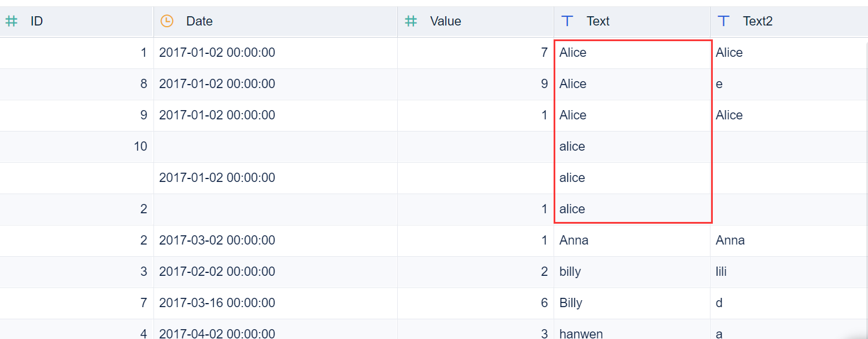Click the Value cell showing 7
Viewport: 868px width, 339px height.
click(x=544, y=53)
